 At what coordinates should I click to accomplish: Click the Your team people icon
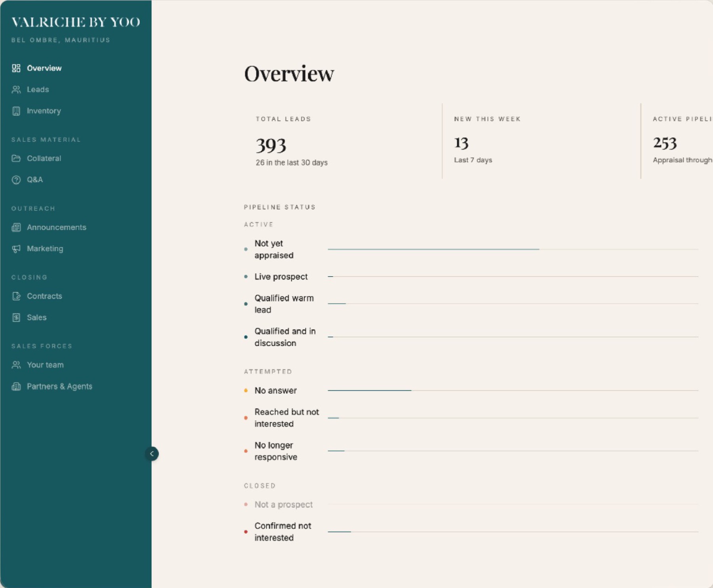(x=16, y=365)
